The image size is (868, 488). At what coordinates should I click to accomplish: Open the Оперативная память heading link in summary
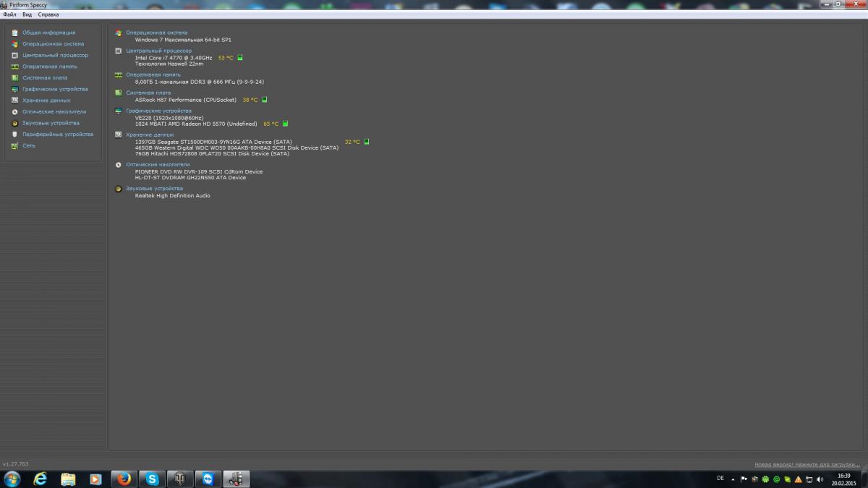click(x=153, y=74)
